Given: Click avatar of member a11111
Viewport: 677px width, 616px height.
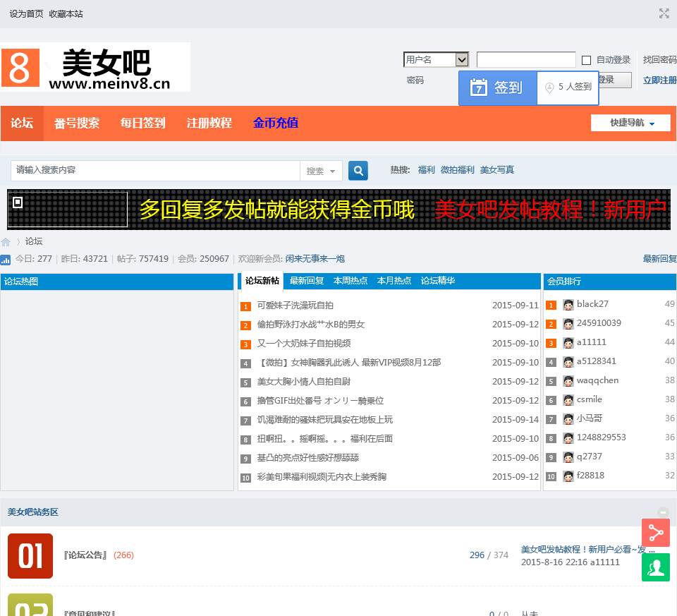Looking at the screenshot, I should (568, 343).
